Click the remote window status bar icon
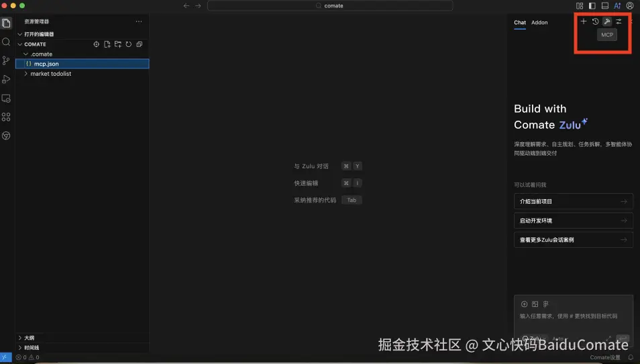Screen dimensions: 640x364 point(5,357)
